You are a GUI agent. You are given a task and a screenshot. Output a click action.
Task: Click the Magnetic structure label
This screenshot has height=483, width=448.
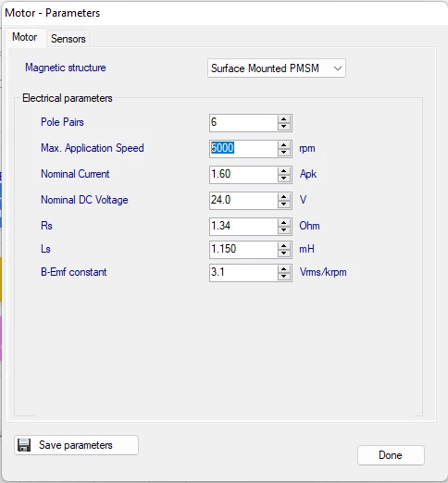(66, 68)
